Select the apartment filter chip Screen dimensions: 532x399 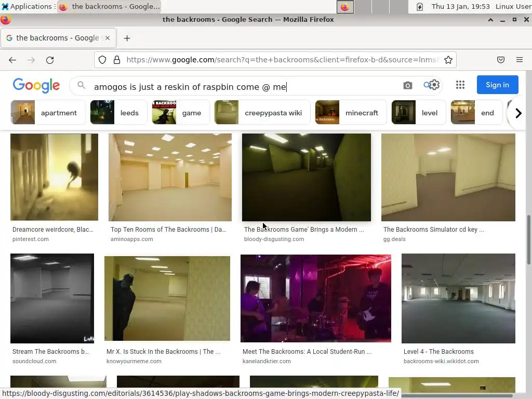(48, 112)
